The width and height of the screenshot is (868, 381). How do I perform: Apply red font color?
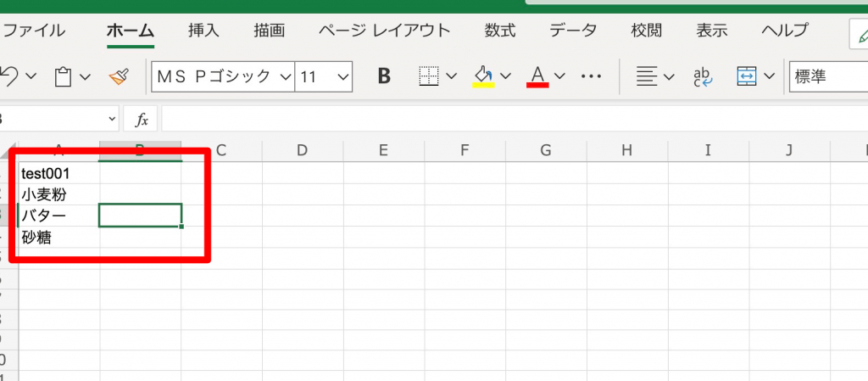(x=537, y=76)
